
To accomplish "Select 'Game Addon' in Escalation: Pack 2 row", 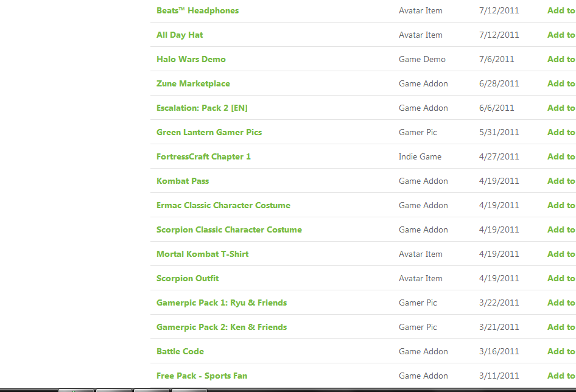I will pyautogui.click(x=424, y=108).
